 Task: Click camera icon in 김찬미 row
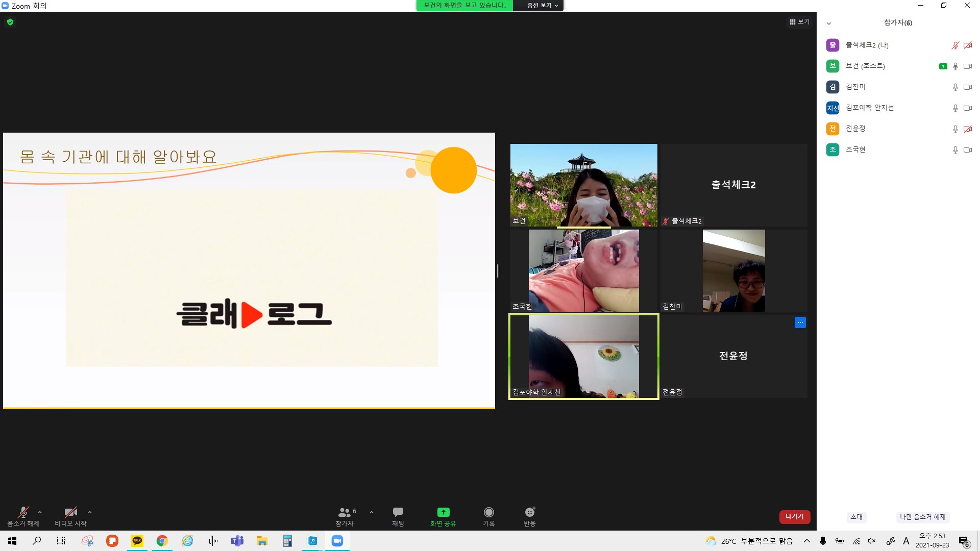click(968, 87)
